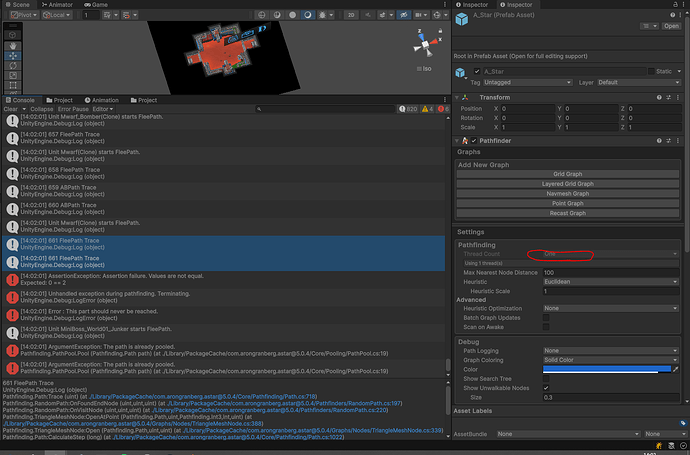The image size is (690, 455).
Task: Add a Grid Graph
Action: tap(568, 174)
